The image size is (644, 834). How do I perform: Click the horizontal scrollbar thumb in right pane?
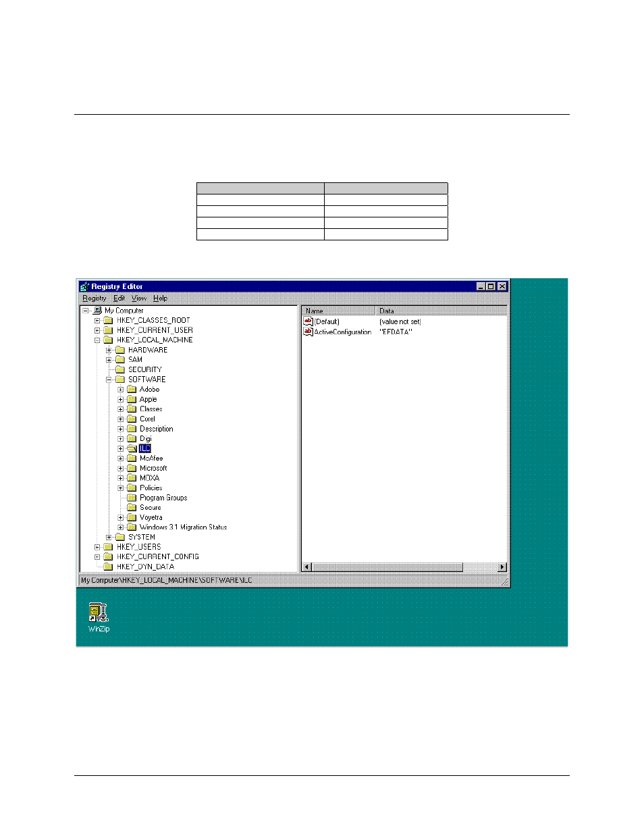(x=387, y=567)
